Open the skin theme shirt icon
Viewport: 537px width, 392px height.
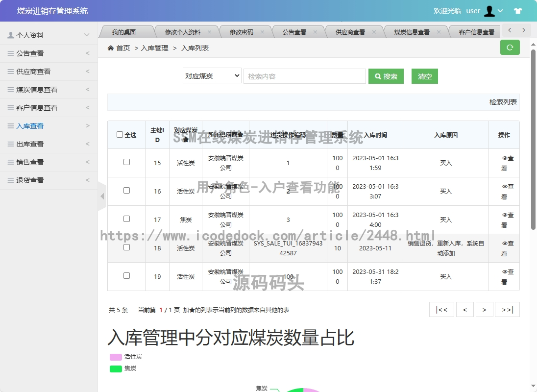click(518, 11)
